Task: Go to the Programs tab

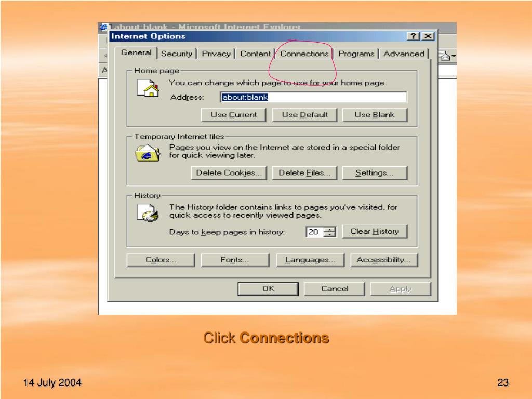Action: pyautogui.click(x=356, y=54)
